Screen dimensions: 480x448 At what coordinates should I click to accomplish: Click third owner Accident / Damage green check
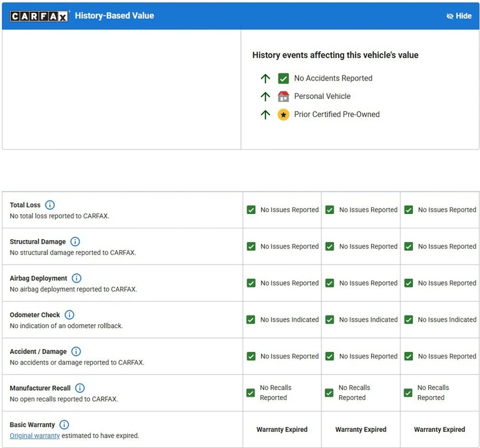pos(408,356)
